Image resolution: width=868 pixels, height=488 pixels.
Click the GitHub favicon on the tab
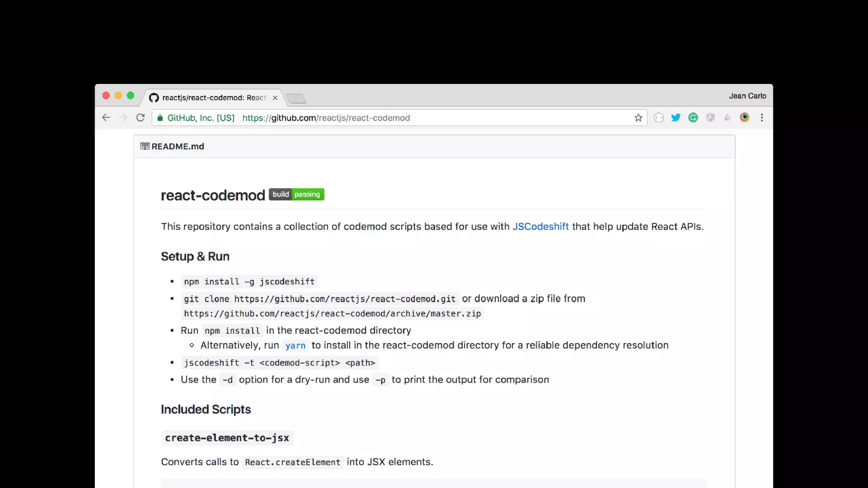tap(154, 98)
